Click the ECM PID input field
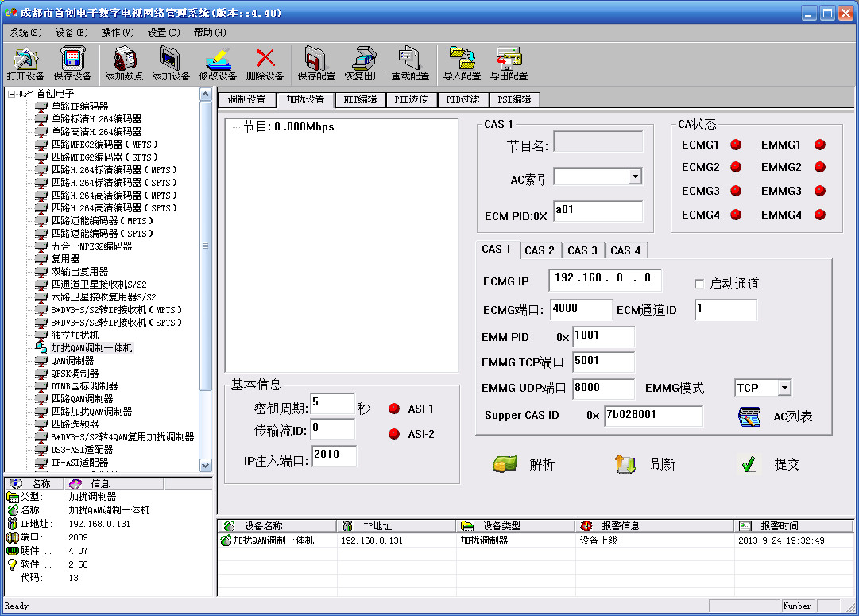Viewport: 859px width, 616px height. (598, 211)
